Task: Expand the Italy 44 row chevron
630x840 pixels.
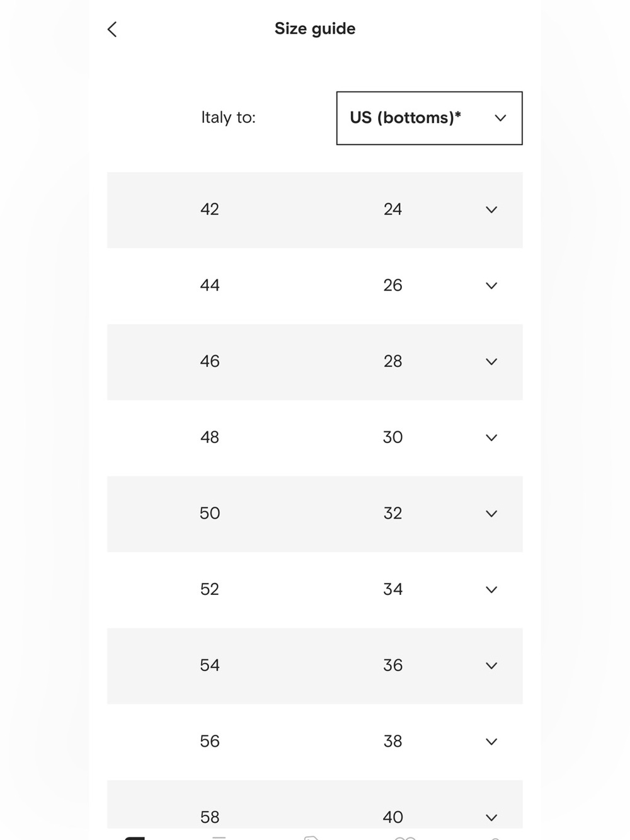Action: point(491,285)
